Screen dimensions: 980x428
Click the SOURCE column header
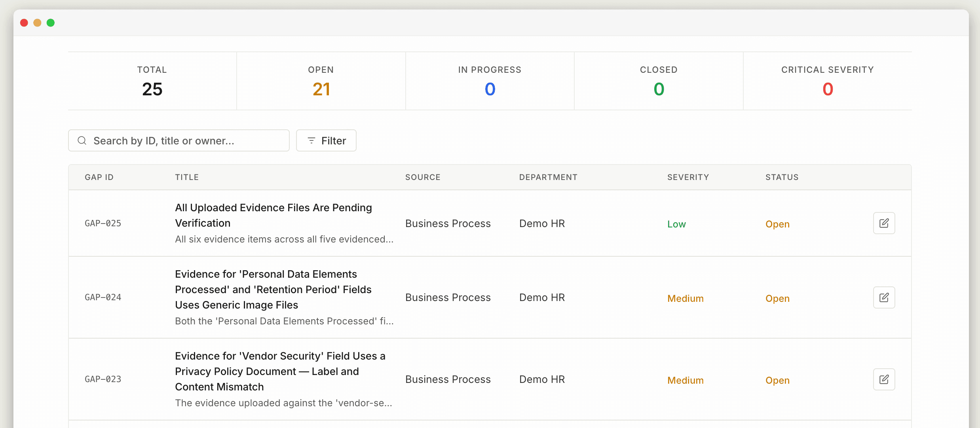point(423,177)
